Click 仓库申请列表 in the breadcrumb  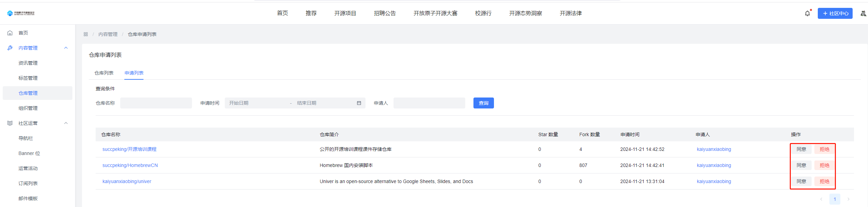tap(142, 34)
